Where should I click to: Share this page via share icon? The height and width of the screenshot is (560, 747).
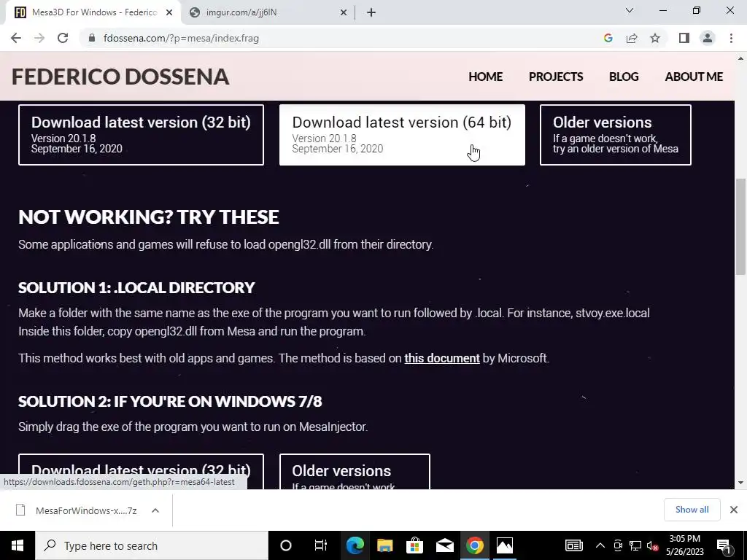coord(632,38)
